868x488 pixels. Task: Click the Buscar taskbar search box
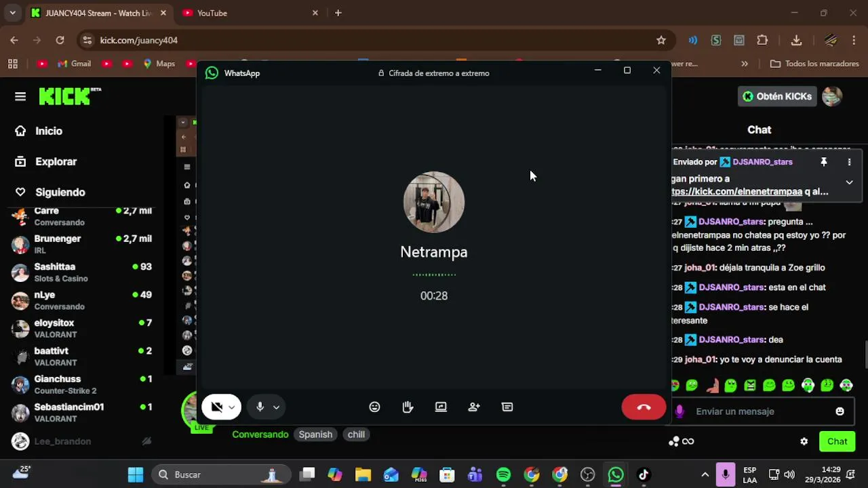221,474
